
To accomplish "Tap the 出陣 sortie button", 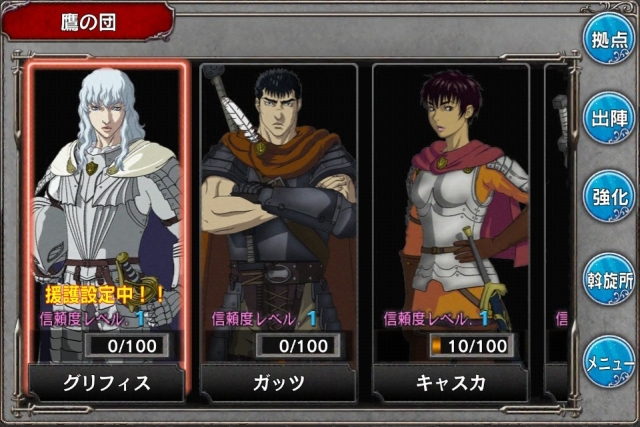I will 609,118.
